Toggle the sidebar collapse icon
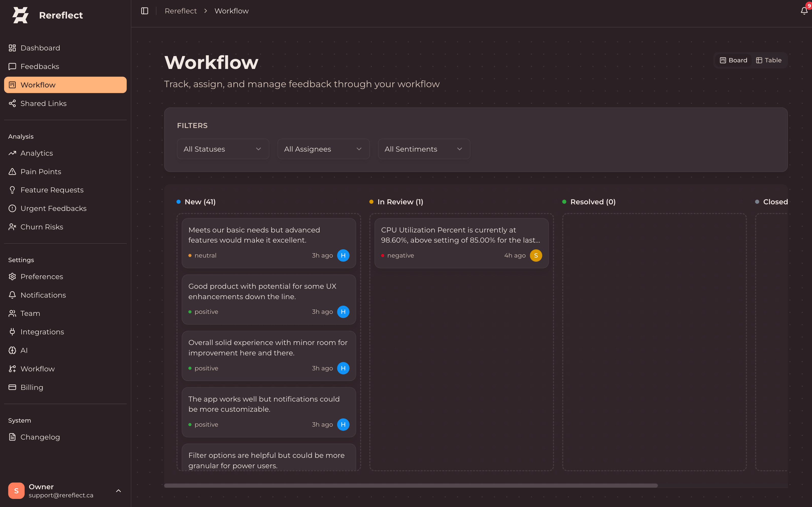Image resolution: width=812 pixels, height=507 pixels. point(145,11)
